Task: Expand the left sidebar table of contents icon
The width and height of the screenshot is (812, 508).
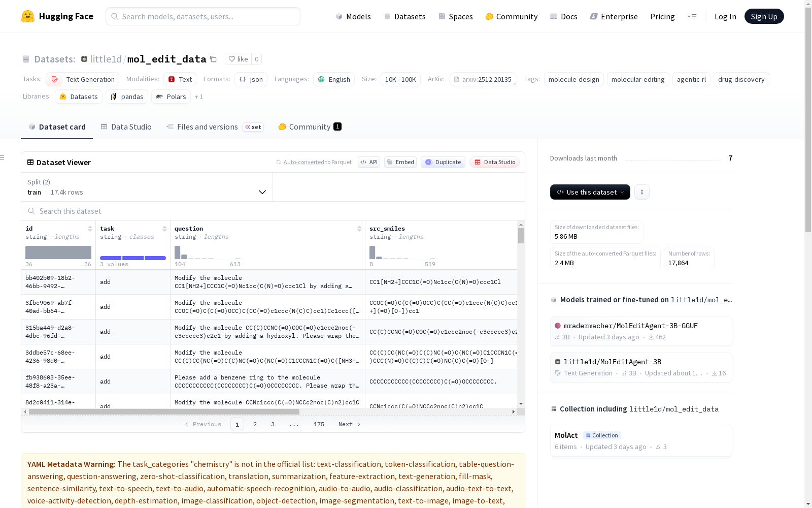Action: pos(2,157)
